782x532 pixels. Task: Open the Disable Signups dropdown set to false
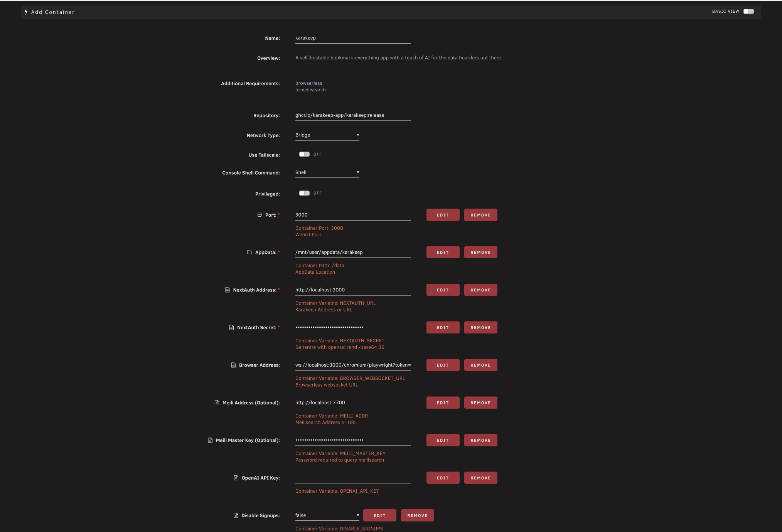coord(327,515)
